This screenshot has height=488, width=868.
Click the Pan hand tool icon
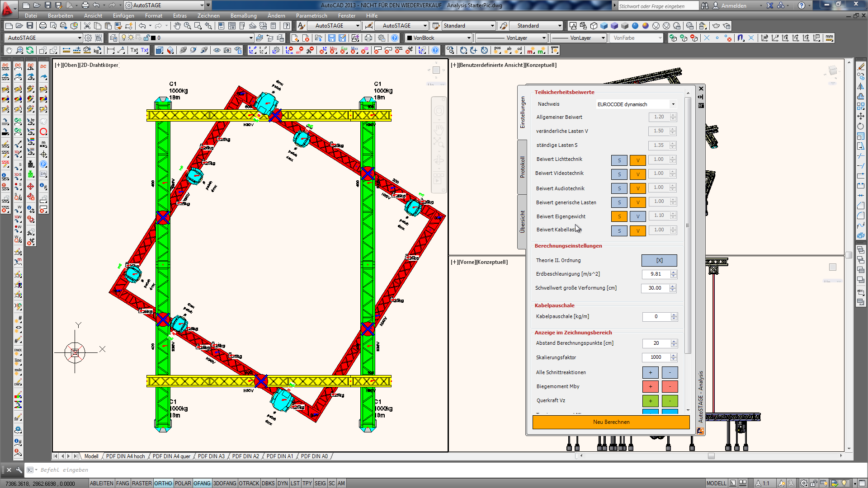177,26
